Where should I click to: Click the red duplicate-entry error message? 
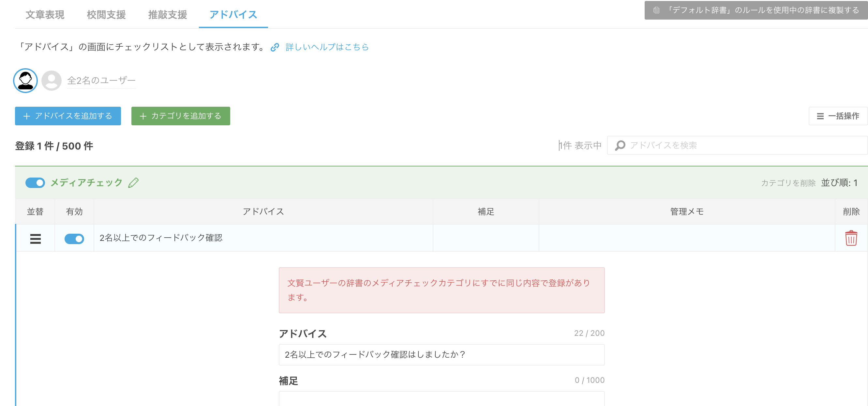click(x=441, y=290)
